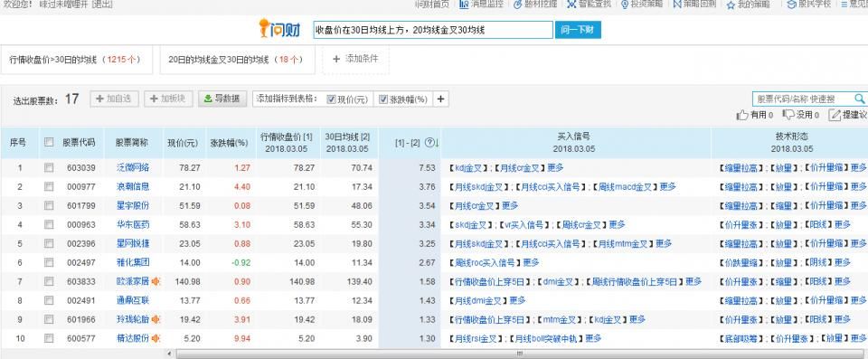Image resolution: width=868 pixels, height=359 pixels.
Task: Click the 导数据 export button
Action: (x=222, y=99)
